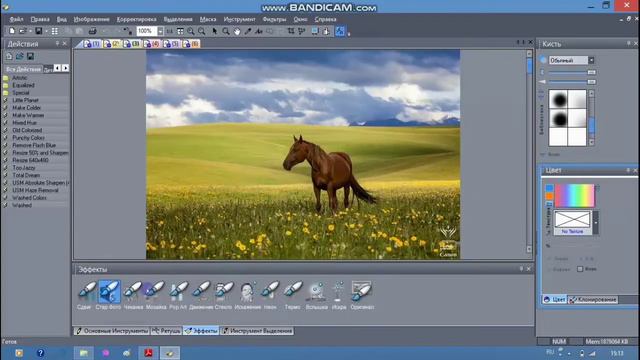Select the Все Действия tab

(x=24, y=69)
